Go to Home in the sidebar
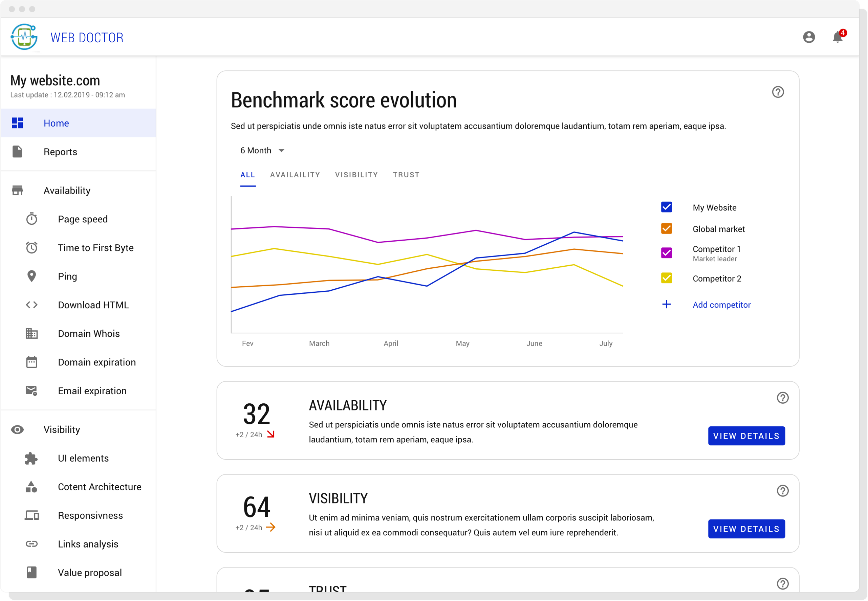The image size is (868, 601). click(78, 123)
